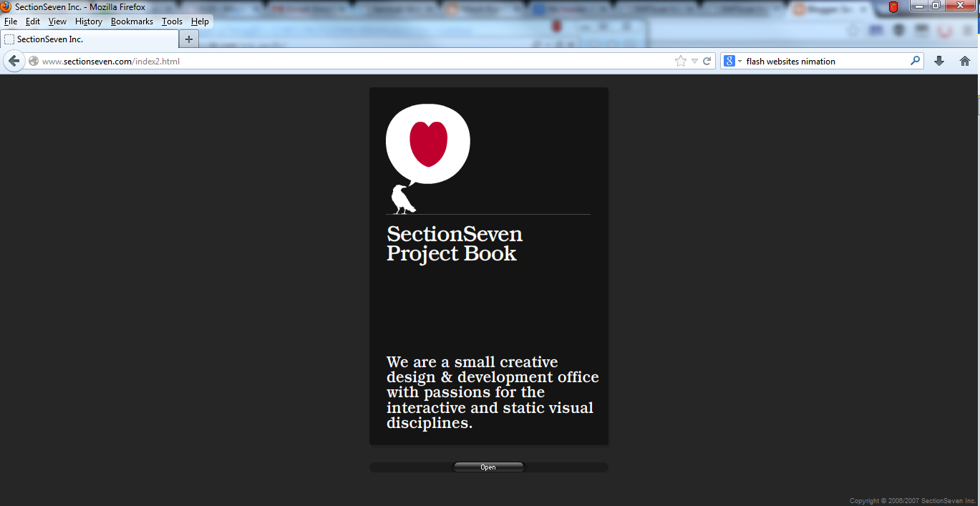This screenshot has height=506, width=980.
Task: Open the File menu
Action: coord(11,21)
